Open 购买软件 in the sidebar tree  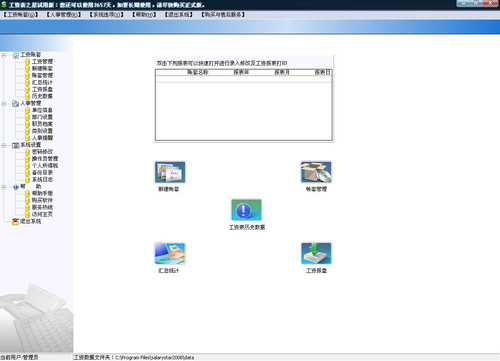tap(42, 200)
